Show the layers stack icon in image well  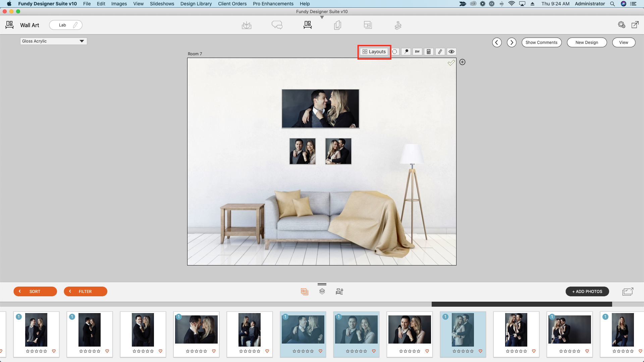[x=322, y=292]
